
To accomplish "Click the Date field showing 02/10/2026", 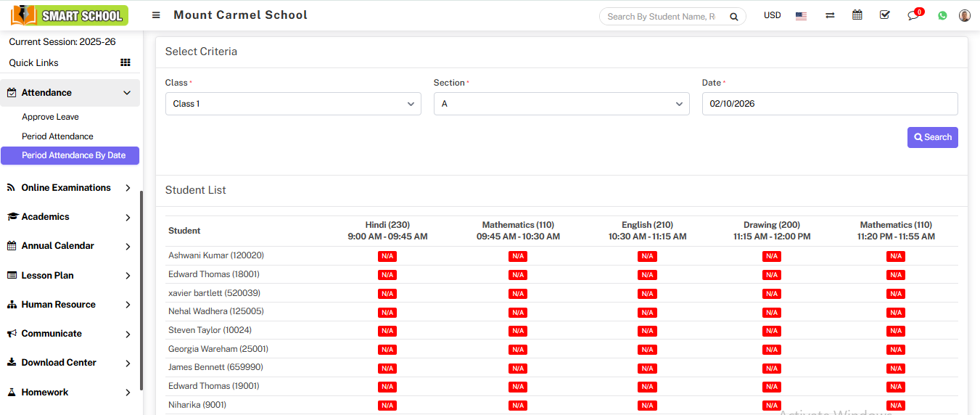I will 829,104.
